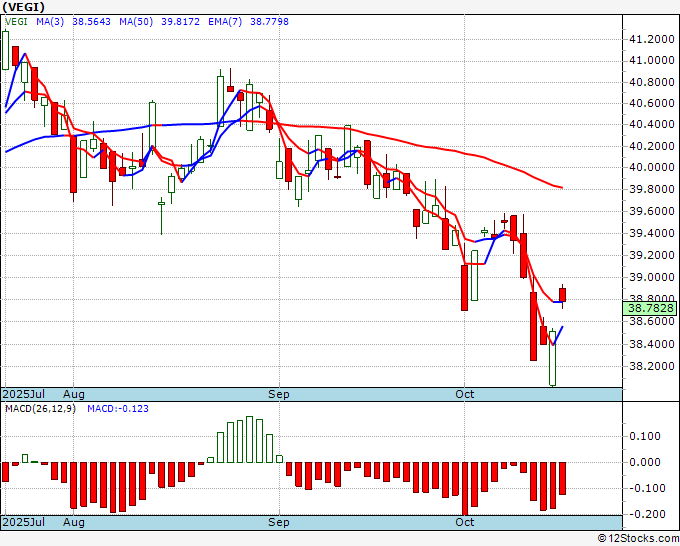The height and width of the screenshot is (546, 680).
Task: Click the first green candlestick at chart start
Action: 5,50
